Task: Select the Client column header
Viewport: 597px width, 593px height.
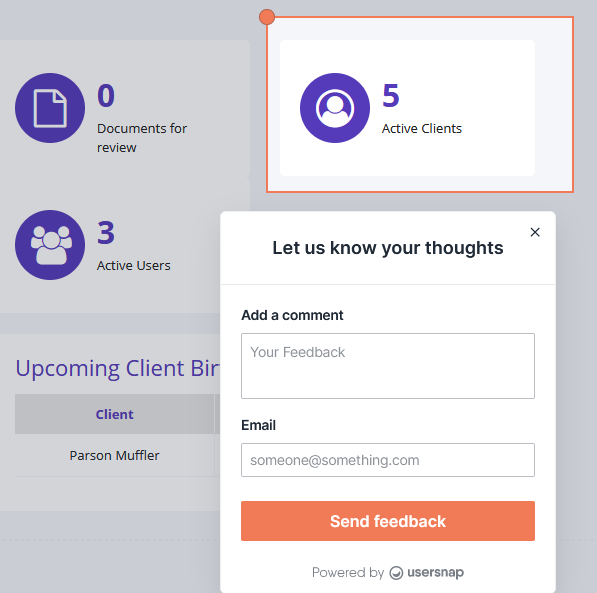Action: click(115, 414)
